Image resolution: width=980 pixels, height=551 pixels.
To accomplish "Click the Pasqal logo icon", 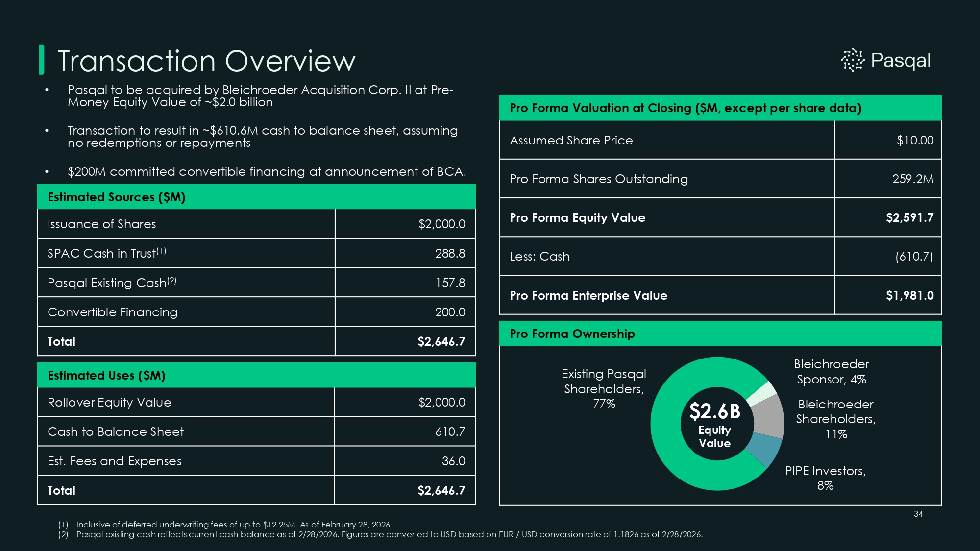I will tap(853, 60).
